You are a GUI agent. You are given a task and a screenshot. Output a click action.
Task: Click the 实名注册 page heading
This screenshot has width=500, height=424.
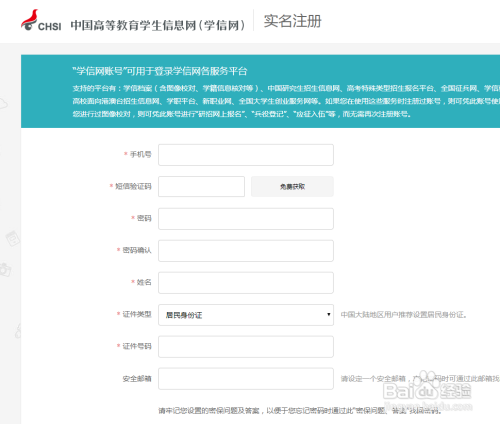[293, 21]
